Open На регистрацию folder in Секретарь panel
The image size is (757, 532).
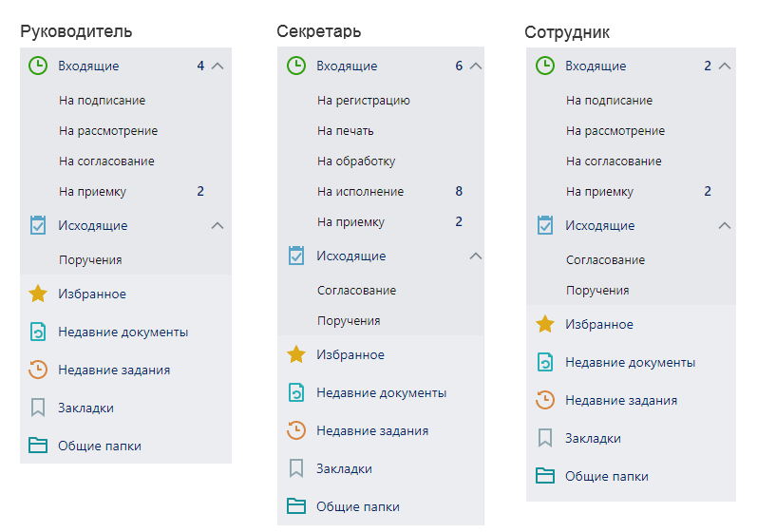click(364, 101)
